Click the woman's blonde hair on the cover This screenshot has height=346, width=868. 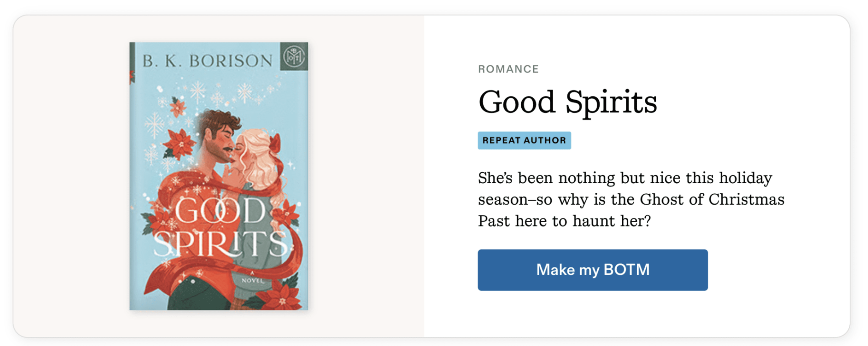click(x=257, y=158)
